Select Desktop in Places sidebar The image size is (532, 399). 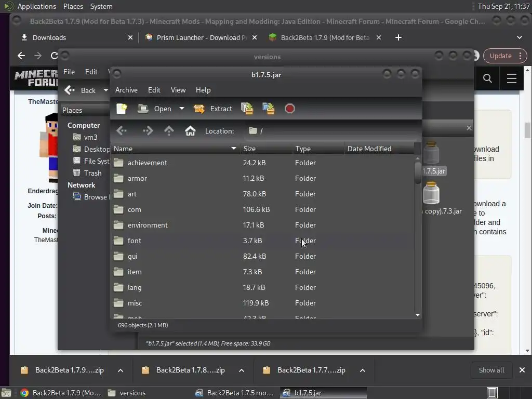[91, 149]
